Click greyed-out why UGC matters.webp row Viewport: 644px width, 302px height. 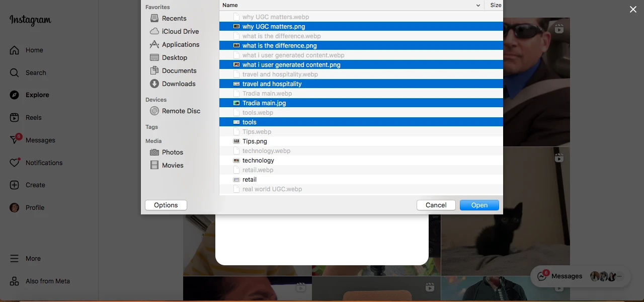(x=361, y=17)
